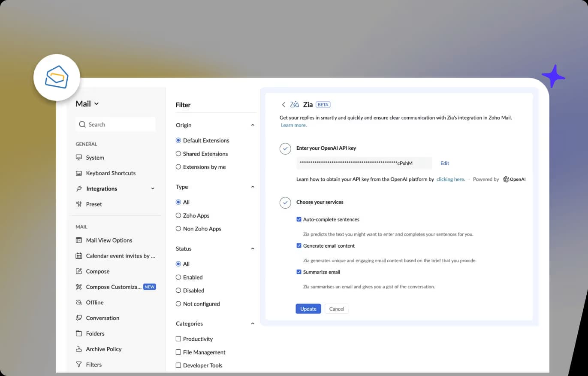Click the Folders icon
588x376 pixels.
click(79, 334)
